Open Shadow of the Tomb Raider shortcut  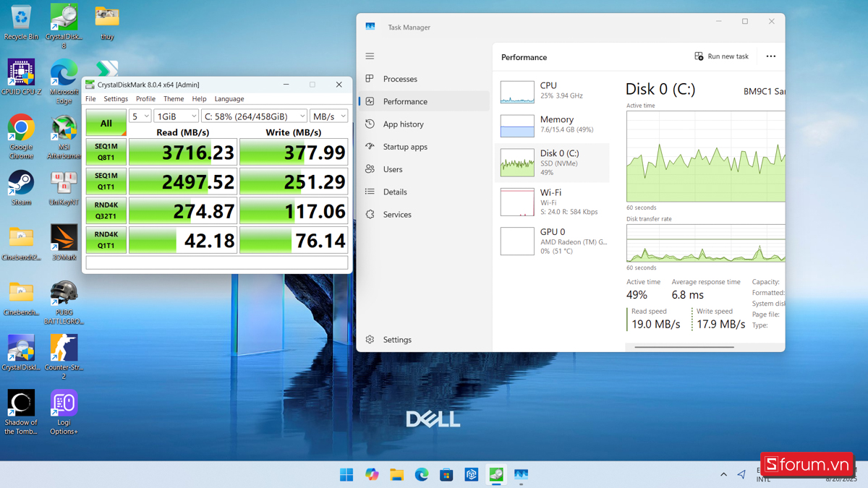[x=21, y=413]
